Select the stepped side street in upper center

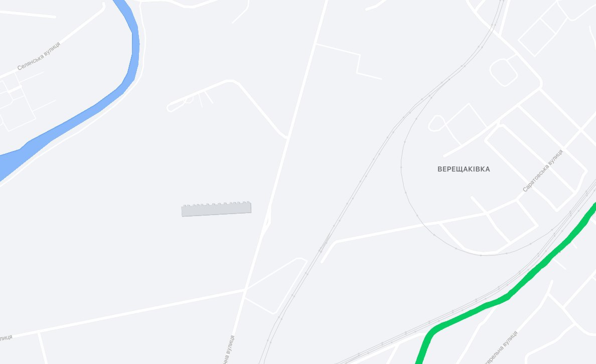355,61
